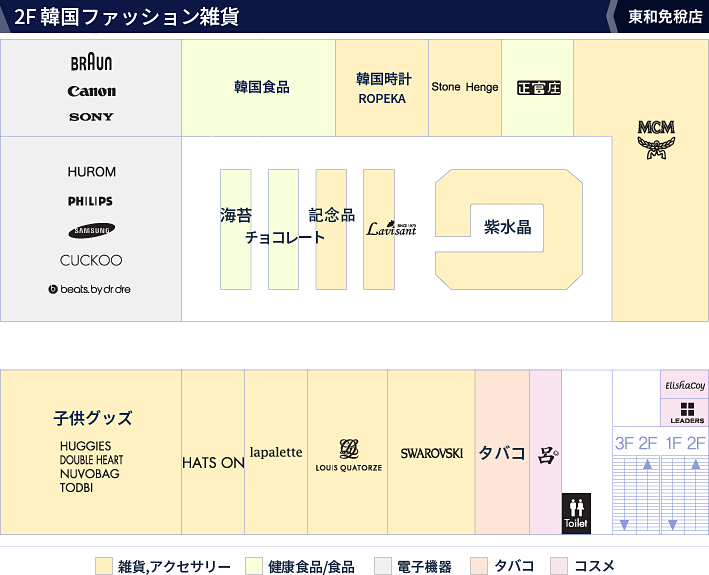
Task: Select the 正官庄 logo
Action: click(539, 88)
